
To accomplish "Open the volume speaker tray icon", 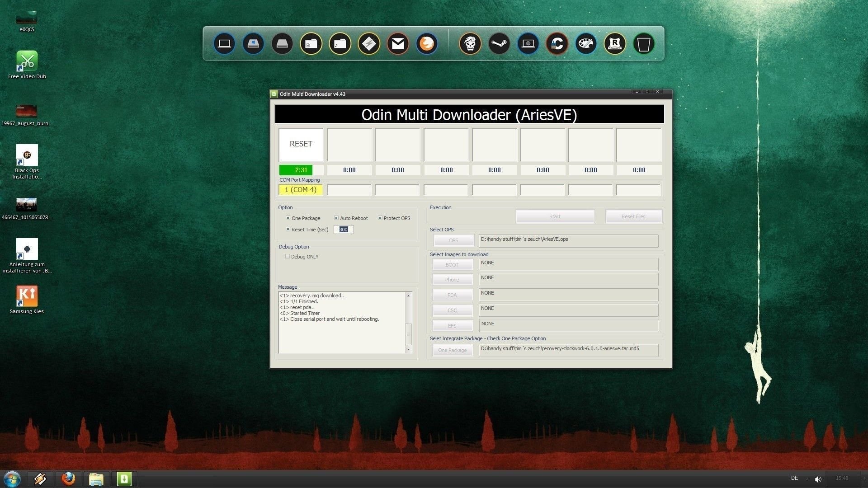I will coord(818,479).
